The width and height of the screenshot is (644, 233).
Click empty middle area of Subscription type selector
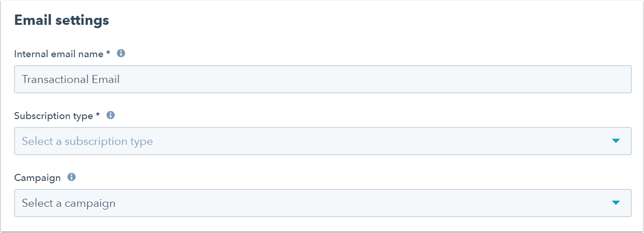[379, 141]
